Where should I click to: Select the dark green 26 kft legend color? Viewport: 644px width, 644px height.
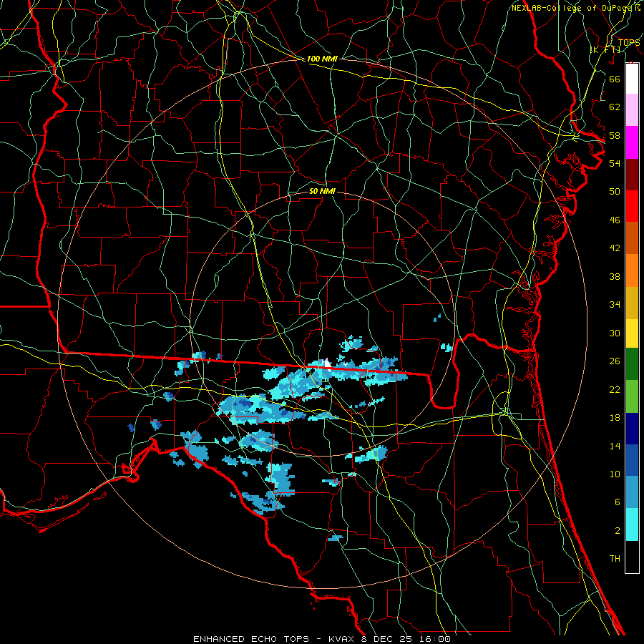(x=632, y=364)
